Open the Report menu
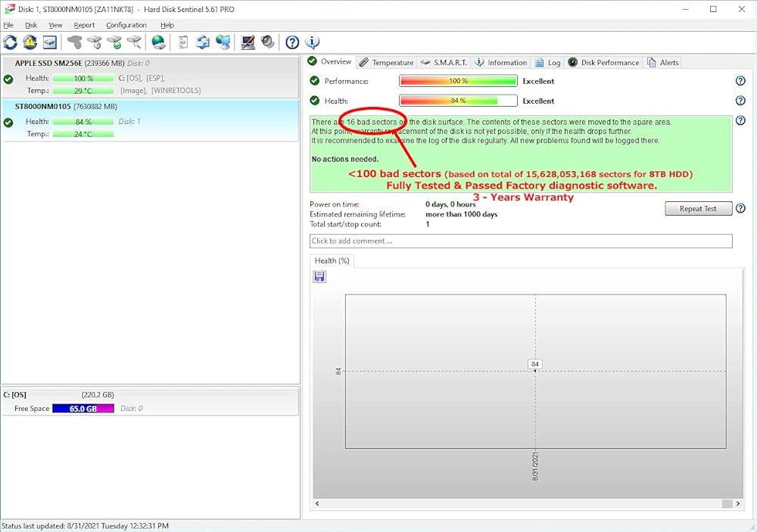757x532 pixels. 84,25
